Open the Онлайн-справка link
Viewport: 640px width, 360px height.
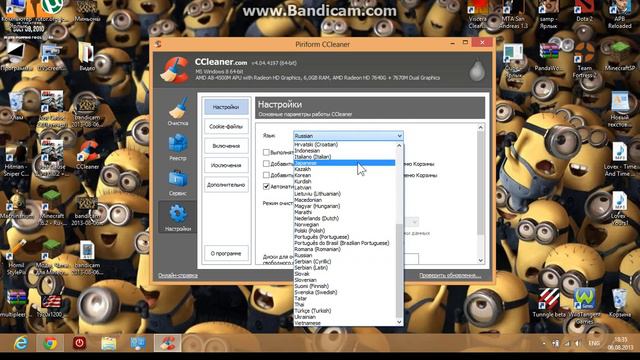click(x=178, y=276)
